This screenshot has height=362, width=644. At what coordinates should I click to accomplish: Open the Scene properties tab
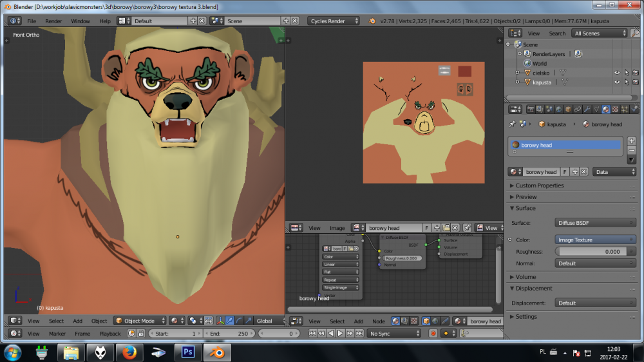click(549, 110)
